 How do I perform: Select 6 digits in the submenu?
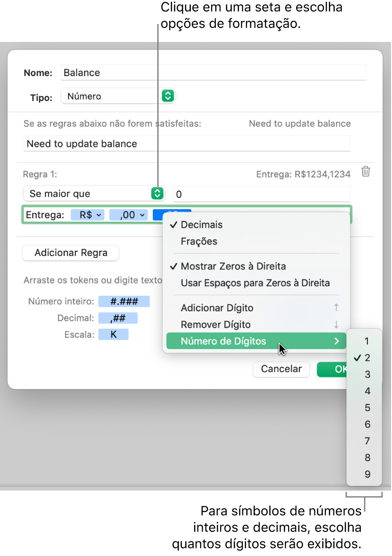pyautogui.click(x=364, y=424)
